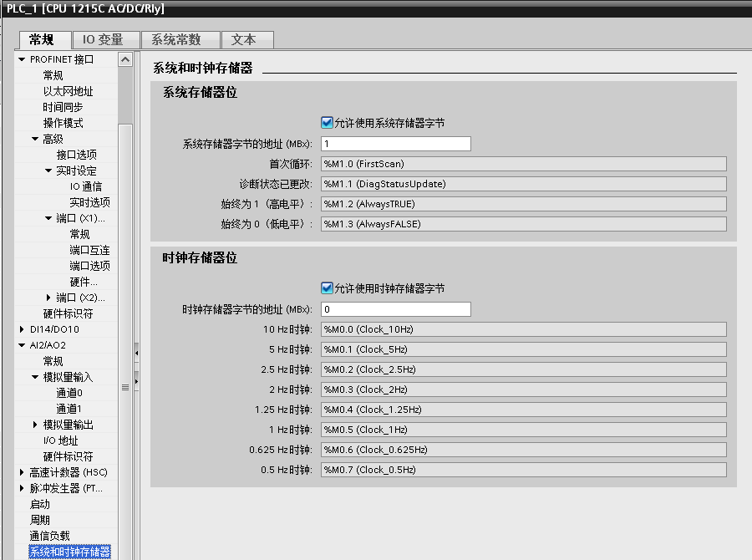The image size is (752, 560).
Task: Collapse the 实时设定 tree node
Action: click(x=48, y=171)
